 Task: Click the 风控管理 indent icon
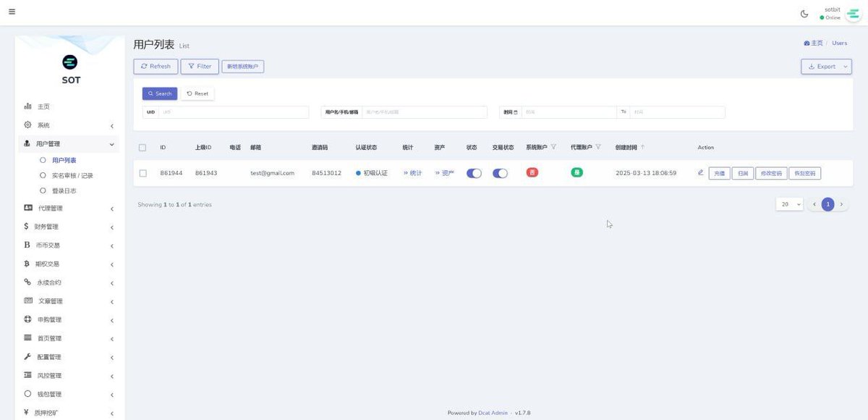(x=27, y=375)
